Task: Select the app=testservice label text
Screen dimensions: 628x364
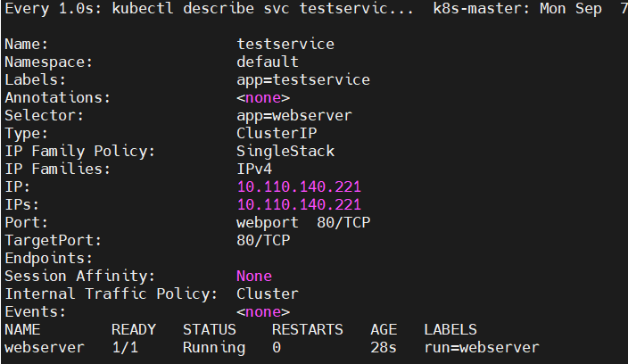Action: [x=303, y=80]
